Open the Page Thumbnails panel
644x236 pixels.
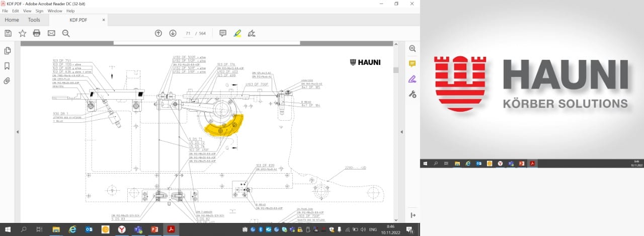[8, 51]
